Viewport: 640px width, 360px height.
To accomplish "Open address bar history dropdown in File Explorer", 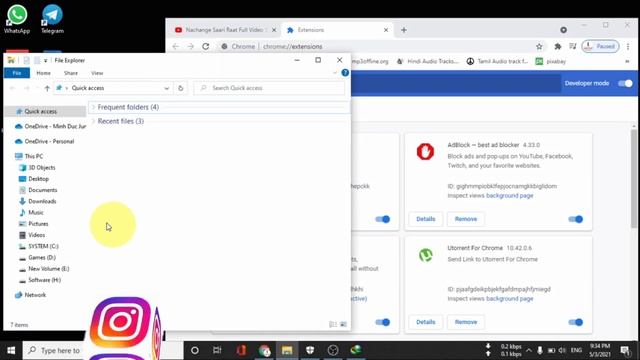I will click(167, 88).
